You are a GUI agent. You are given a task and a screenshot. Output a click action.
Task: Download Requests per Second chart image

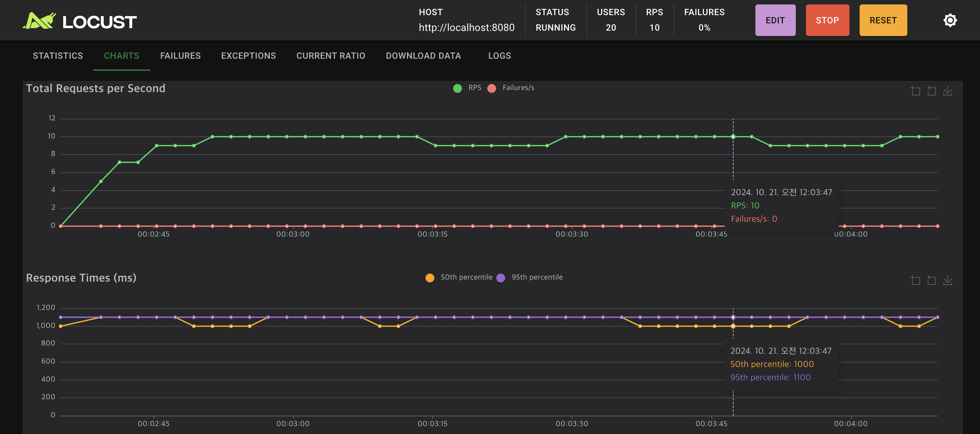pyautogui.click(x=947, y=91)
